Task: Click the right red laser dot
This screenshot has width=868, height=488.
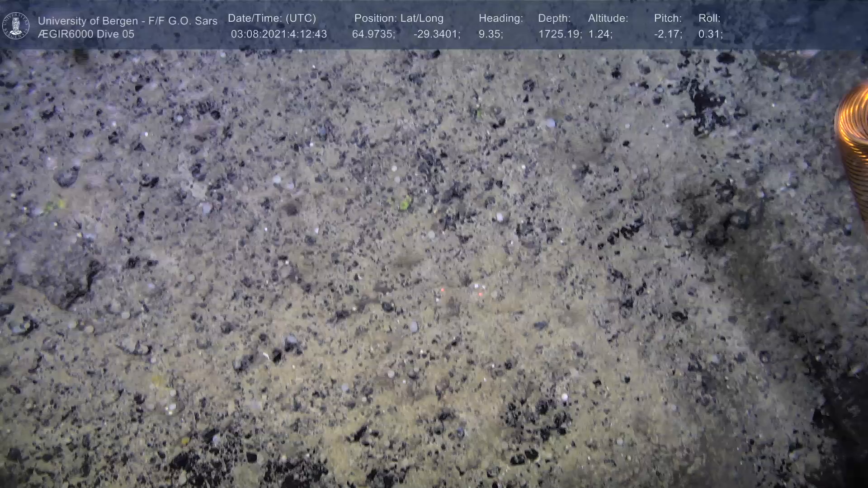Action: (x=480, y=294)
